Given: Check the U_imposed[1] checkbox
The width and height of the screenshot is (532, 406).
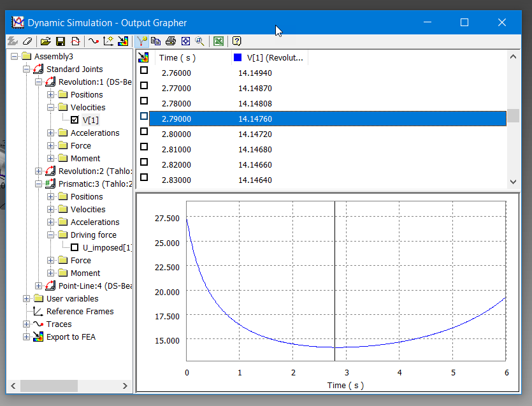Looking at the screenshot, I should click(75, 247).
